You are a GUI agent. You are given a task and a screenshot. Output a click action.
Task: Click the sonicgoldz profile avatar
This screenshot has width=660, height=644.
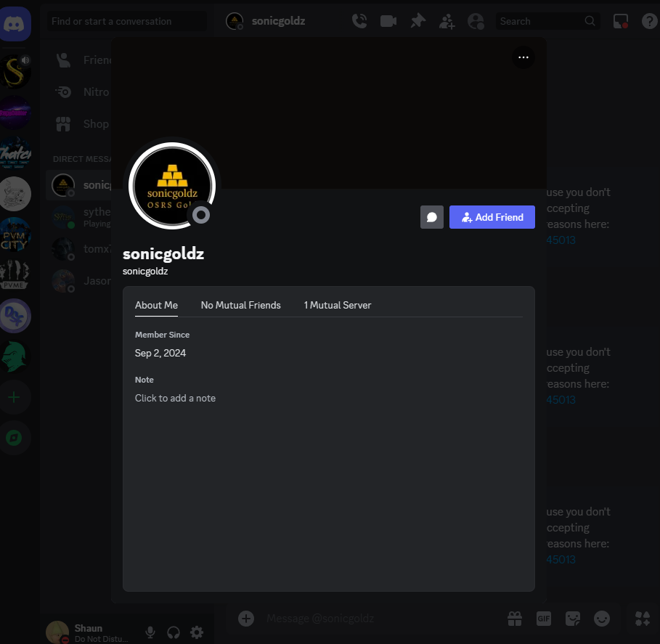coord(172,186)
